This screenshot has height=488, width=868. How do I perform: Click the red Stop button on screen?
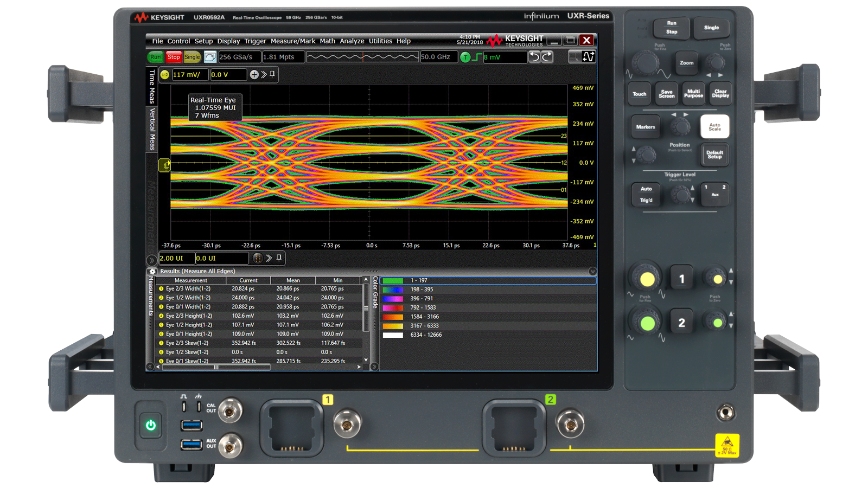tap(174, 57)
